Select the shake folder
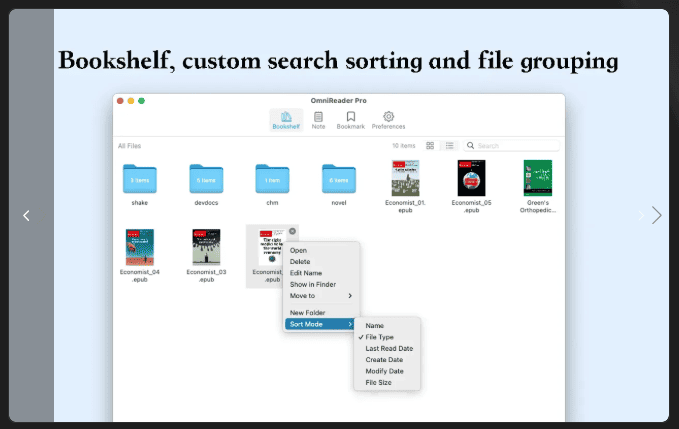This screenshot has width=679, height=429. 139,179
